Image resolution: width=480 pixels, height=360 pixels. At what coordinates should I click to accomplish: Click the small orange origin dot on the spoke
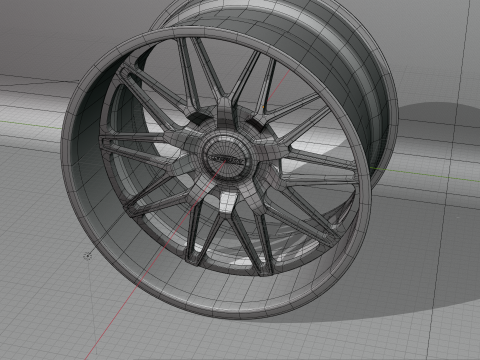pyautogui.click(x=264, y=107)
